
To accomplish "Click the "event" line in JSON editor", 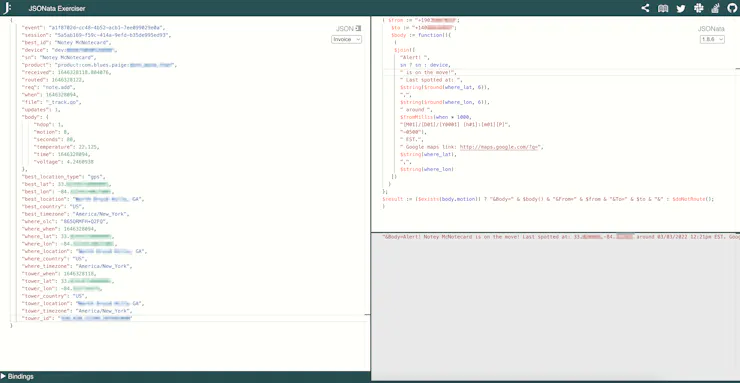I will tap(93, 28).
